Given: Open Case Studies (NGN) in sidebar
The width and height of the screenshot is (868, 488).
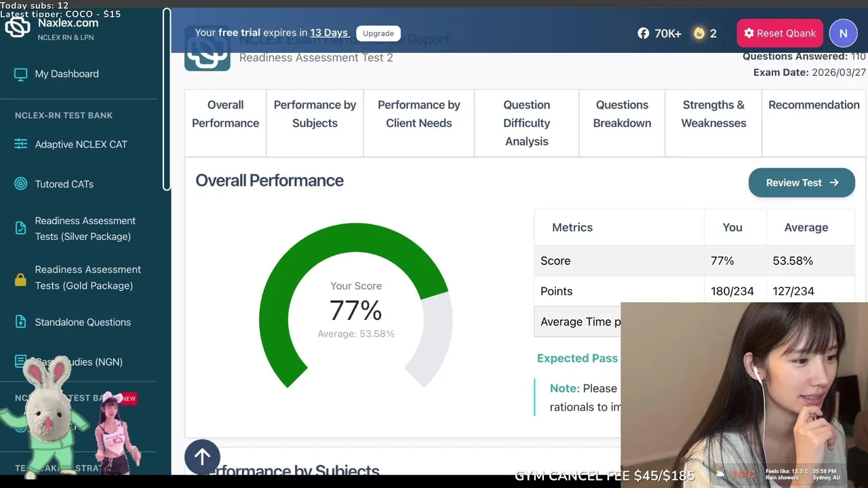Looking at the screenshot, I should 79,362.
